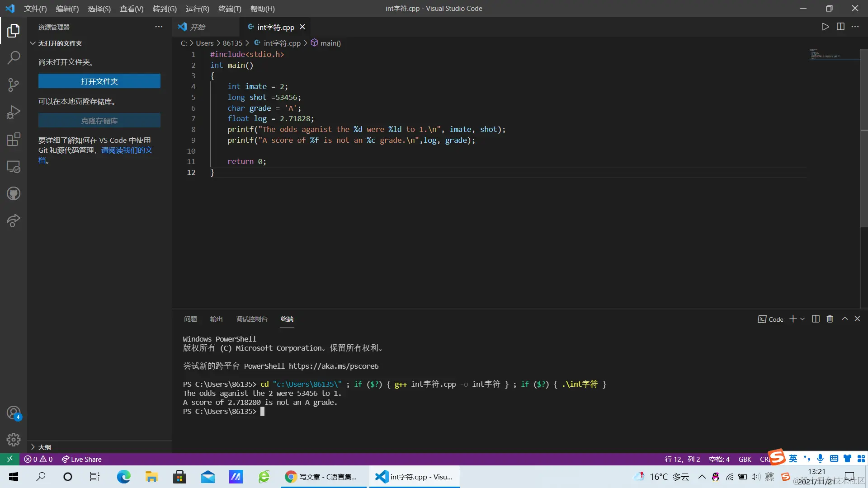This screenshot has width=868, height=488.
Task: Split the editor to the right
Action: 840,27
